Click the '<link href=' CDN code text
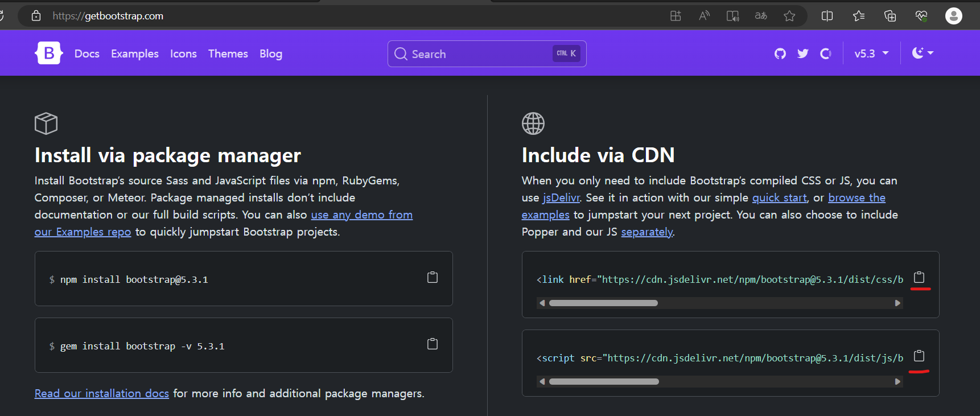 click(720, 279)
